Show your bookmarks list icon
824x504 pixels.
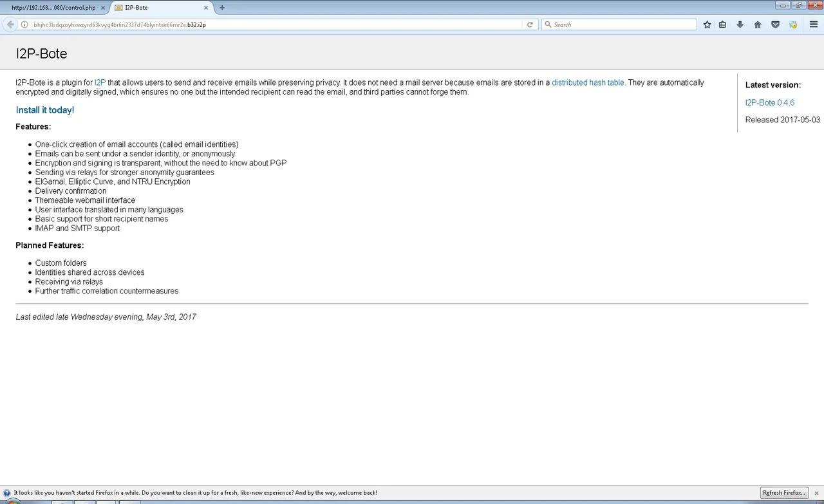tap(722, 24)
